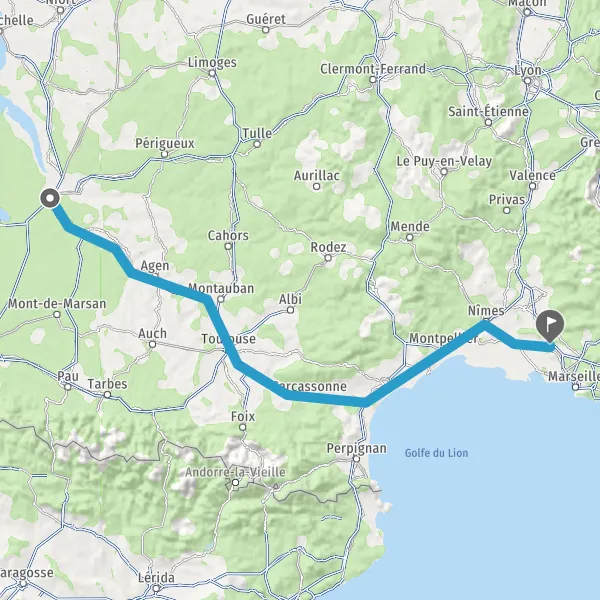Click the destination flag marker
This screenshot has width=600, height=600.
tap(550, 326)
